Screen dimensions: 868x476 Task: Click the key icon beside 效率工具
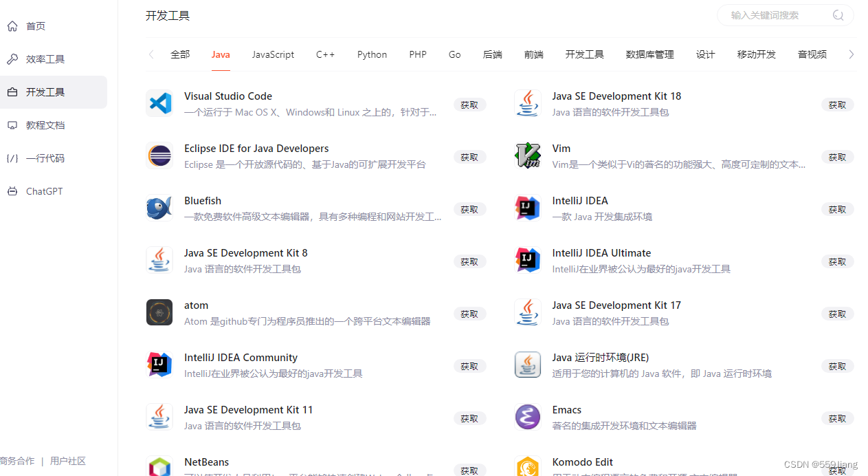12,59
